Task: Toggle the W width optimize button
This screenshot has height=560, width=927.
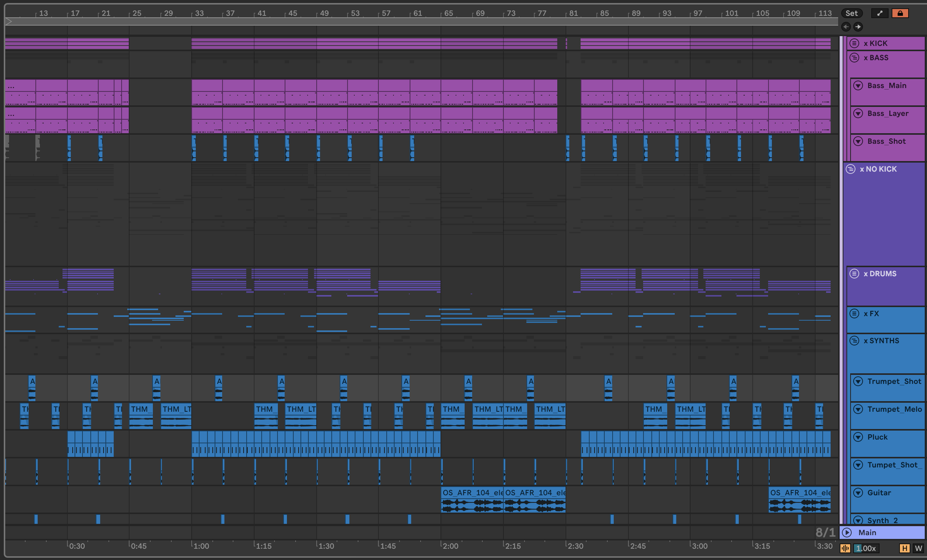Action: pyautogui.click(x=918, y=548)
